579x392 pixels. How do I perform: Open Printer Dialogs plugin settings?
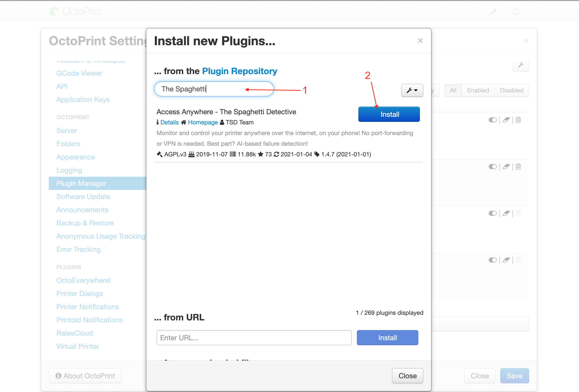click(x=80, y=294)
